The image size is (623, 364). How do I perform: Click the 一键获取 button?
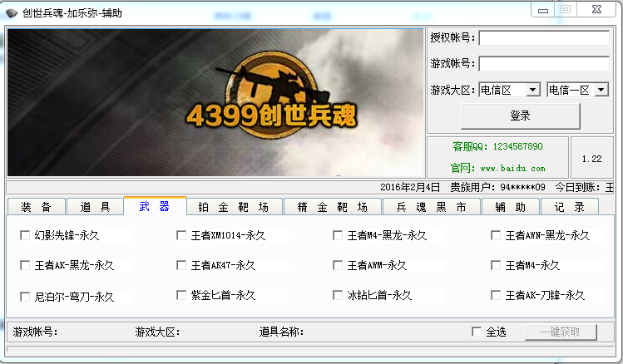click(x=561, y=332)
